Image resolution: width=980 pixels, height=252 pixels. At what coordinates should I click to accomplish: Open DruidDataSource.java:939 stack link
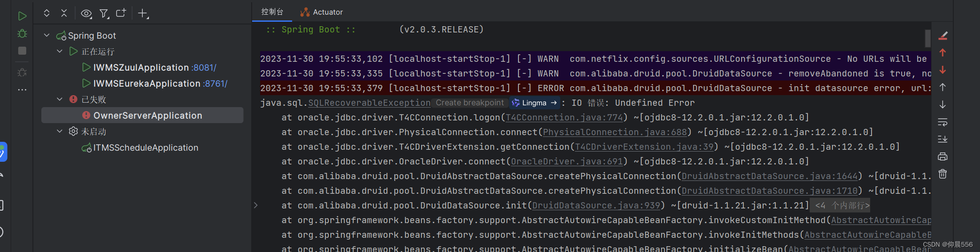[596, 205]
